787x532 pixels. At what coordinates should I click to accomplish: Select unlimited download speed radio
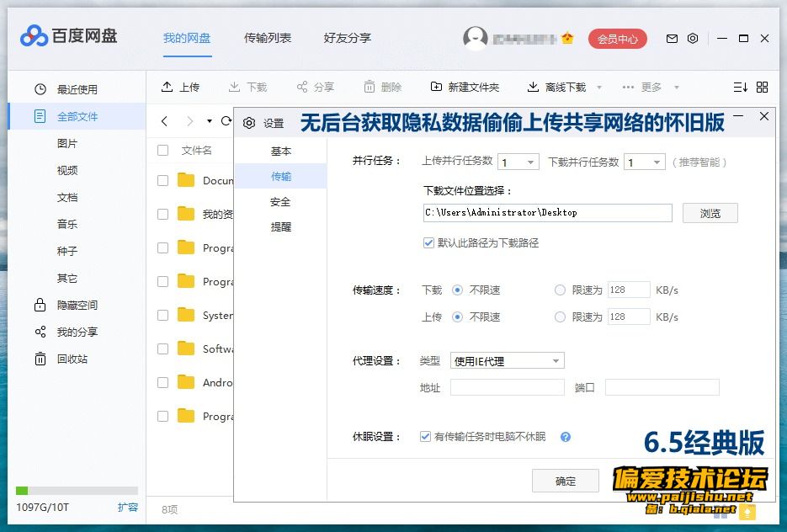[457, 290]
